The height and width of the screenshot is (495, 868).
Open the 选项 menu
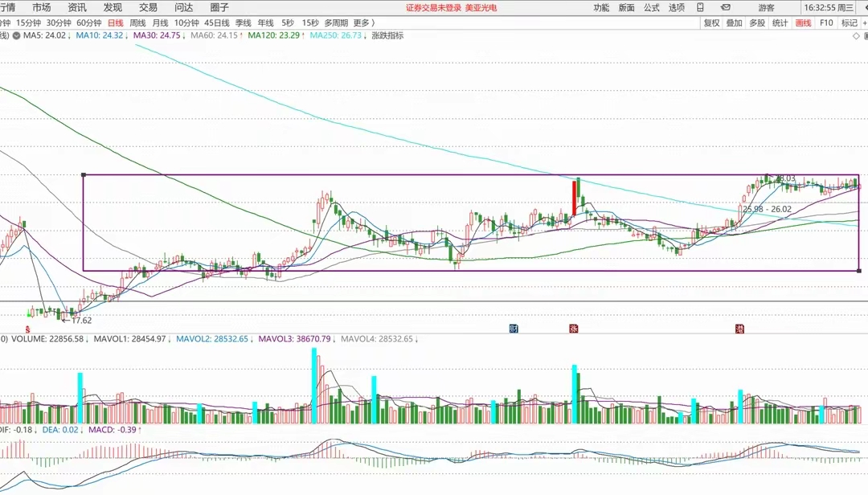(677, 8)
